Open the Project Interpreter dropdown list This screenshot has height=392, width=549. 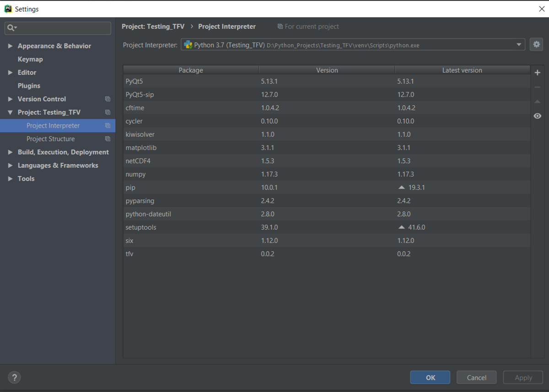tap(518, 44)
